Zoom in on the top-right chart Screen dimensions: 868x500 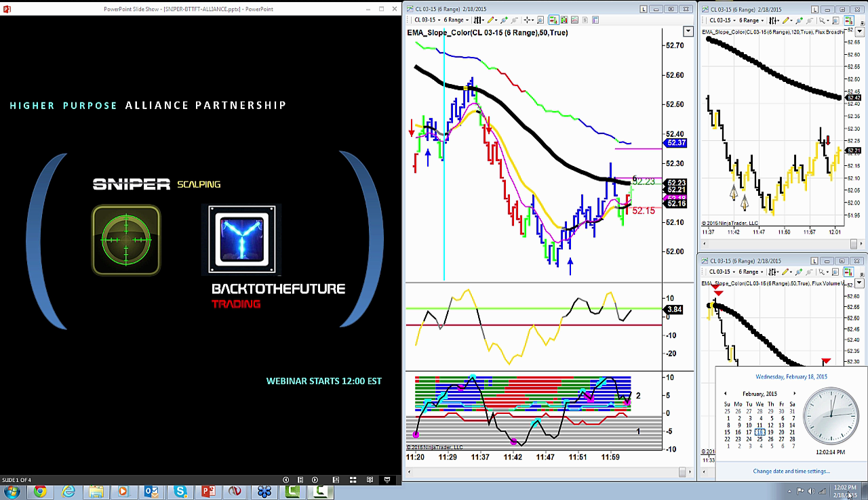(x=798, y=21)
